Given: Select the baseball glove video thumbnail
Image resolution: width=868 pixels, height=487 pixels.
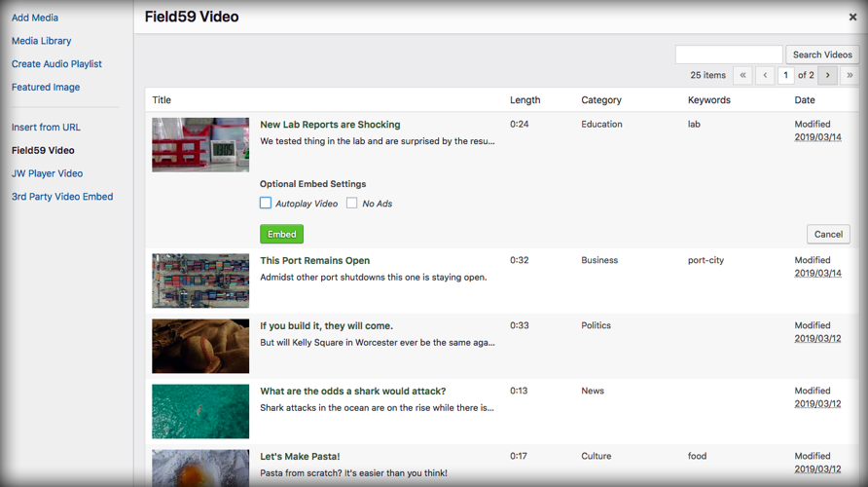Looking at the screenshot, I should (x=200, y=346).
